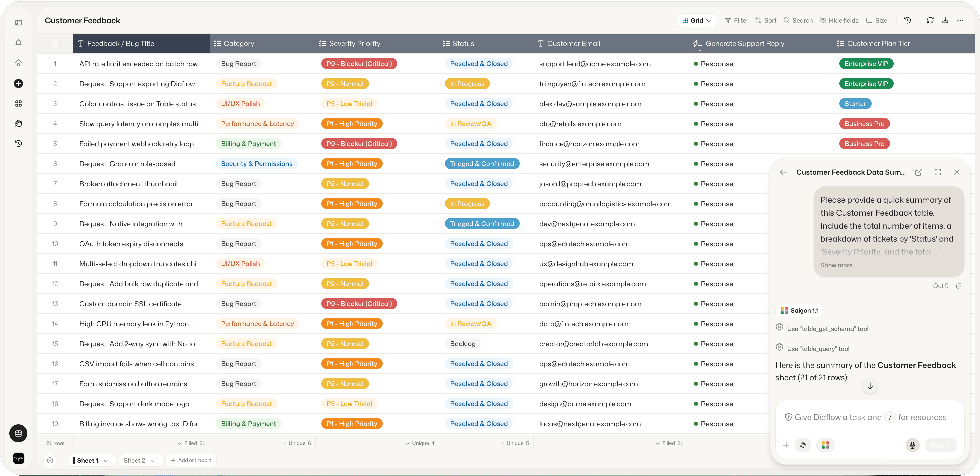
Task: Open the Sheet 2 tab dropdown chevron
Action: coord(153,460)
